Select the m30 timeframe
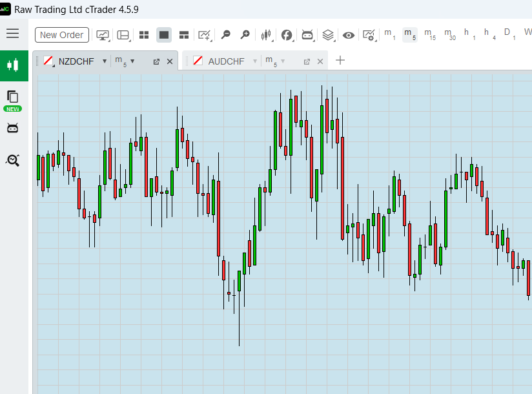Viewport: 532px width, 394px height. pos(450,34)
